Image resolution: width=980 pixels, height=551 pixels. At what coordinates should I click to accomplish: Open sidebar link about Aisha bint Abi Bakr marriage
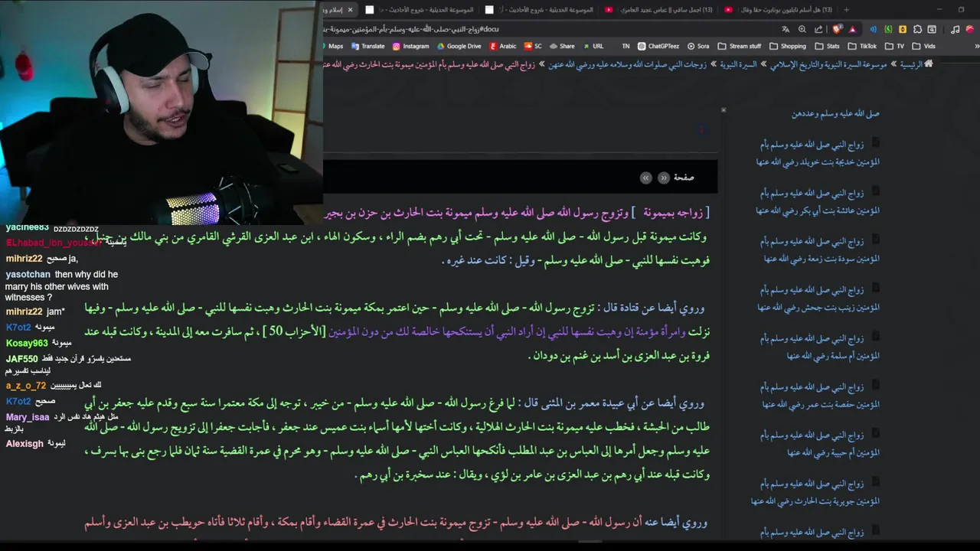tap(818, 201)
